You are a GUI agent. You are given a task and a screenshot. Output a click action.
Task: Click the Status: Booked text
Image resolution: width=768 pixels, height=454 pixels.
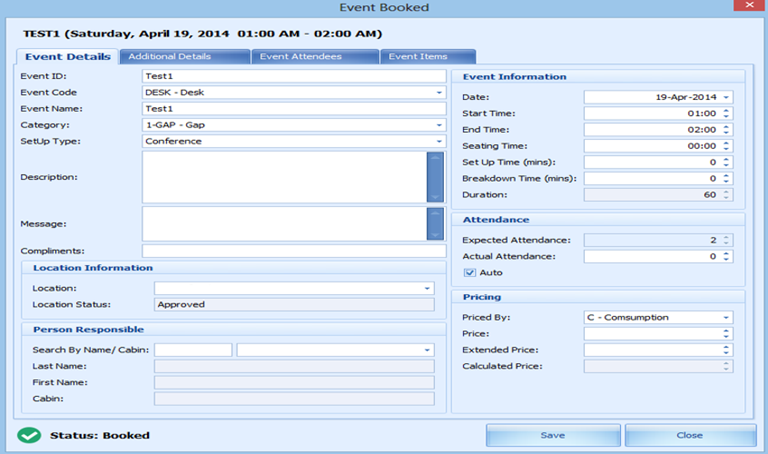coord(99,435)
